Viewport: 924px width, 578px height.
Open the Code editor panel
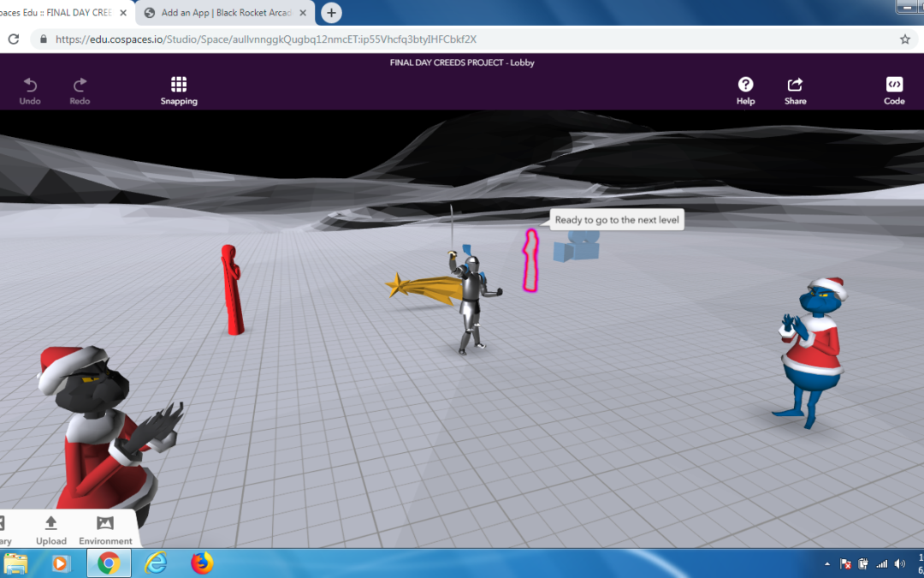click(894, 92)
